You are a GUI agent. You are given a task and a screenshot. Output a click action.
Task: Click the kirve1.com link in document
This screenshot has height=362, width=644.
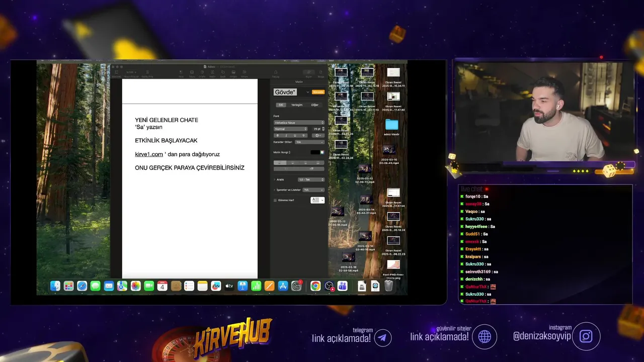coord(149,154)
